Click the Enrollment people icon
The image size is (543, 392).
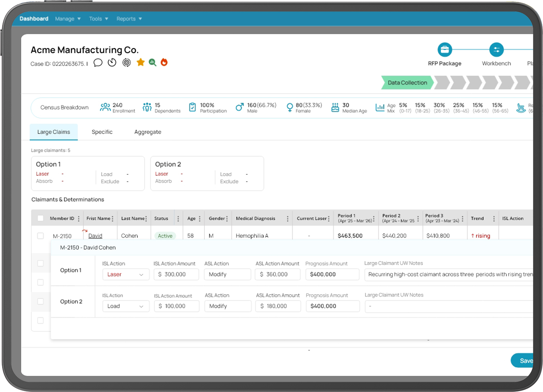coord(105,108)
